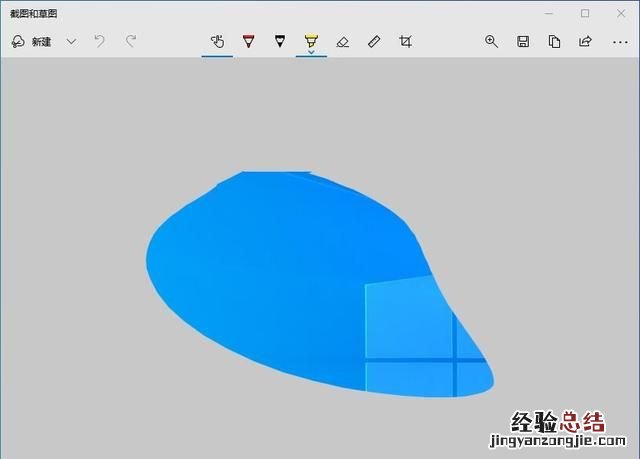
Task: Open the Zoom control
Action: [491, 41]
